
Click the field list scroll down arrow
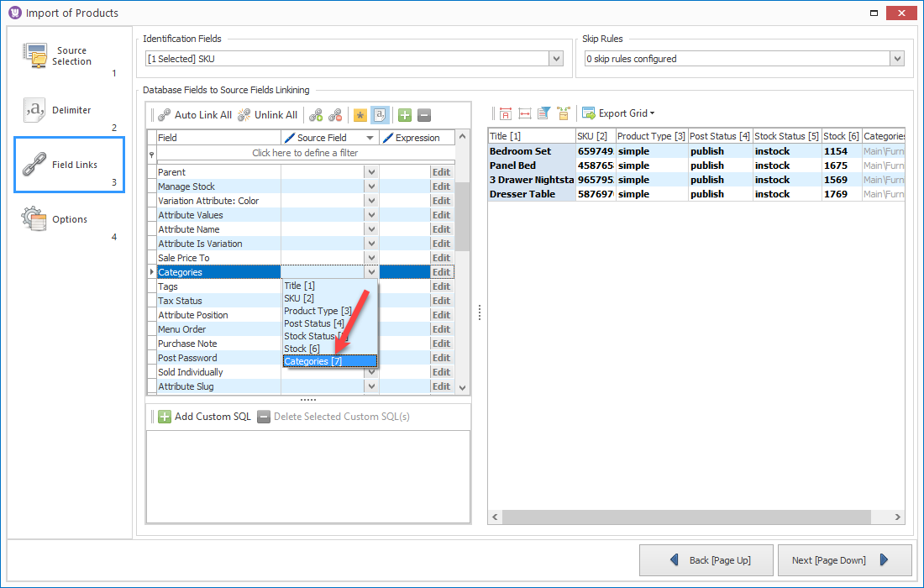(463, 388)
